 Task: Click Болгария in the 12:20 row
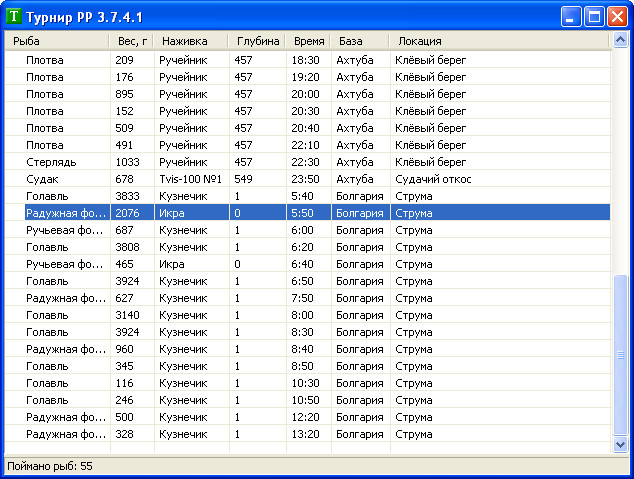[x=359, y=417]
